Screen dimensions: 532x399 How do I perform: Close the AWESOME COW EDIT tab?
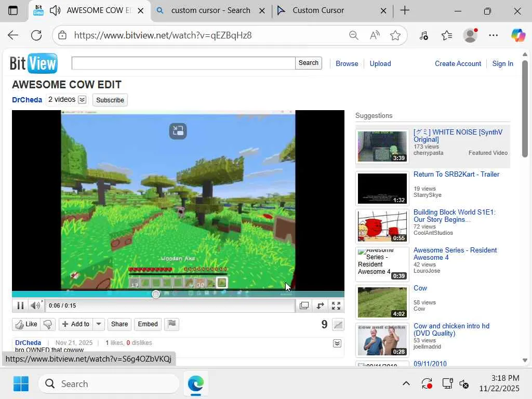point(140,11)
